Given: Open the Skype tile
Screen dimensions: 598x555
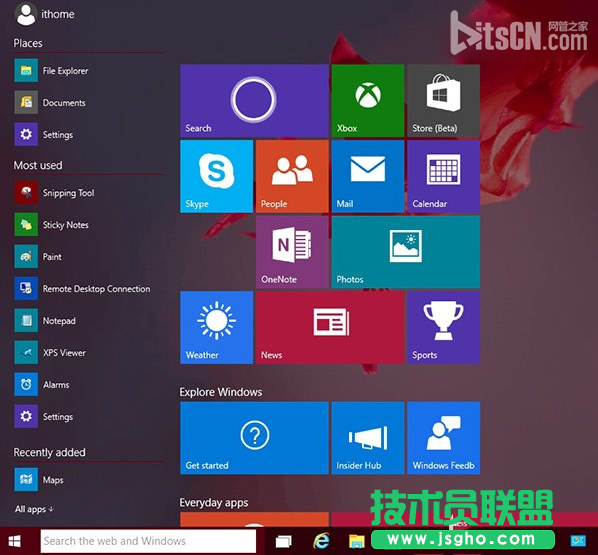Looking at the screenshot, I should tap(216, 176).
